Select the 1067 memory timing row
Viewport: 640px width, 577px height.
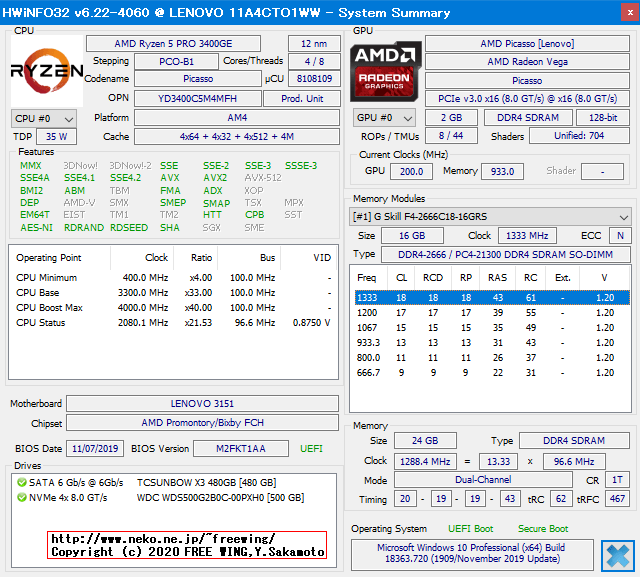[x=491, y=328]
